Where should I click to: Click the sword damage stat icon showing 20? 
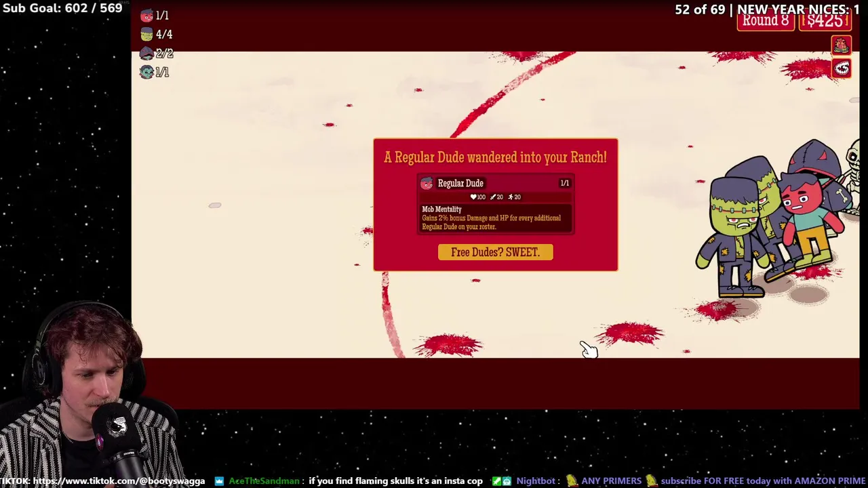click(493, 197)
